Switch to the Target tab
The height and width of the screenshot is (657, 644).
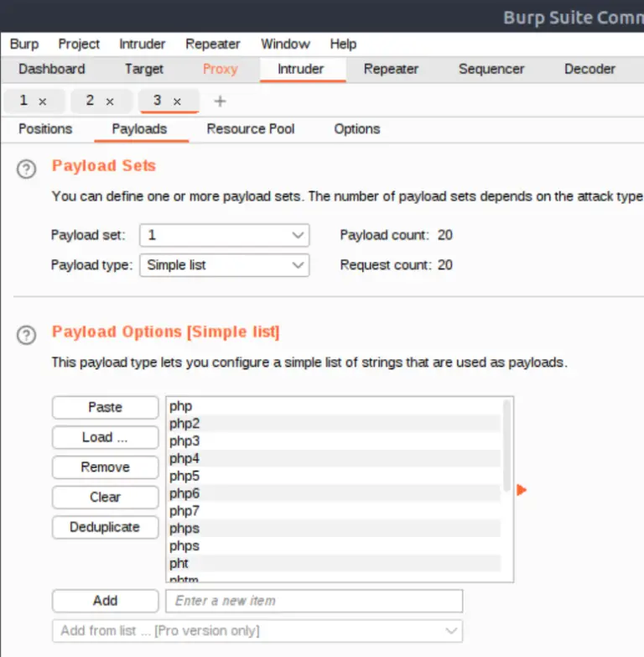(x=144, y=69)
